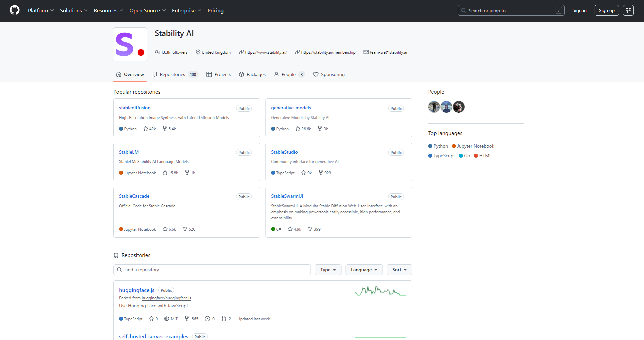Viewport: 644px width, 340px height.
Task: Click the GitHub logo in the header
Action: point(15,10)
